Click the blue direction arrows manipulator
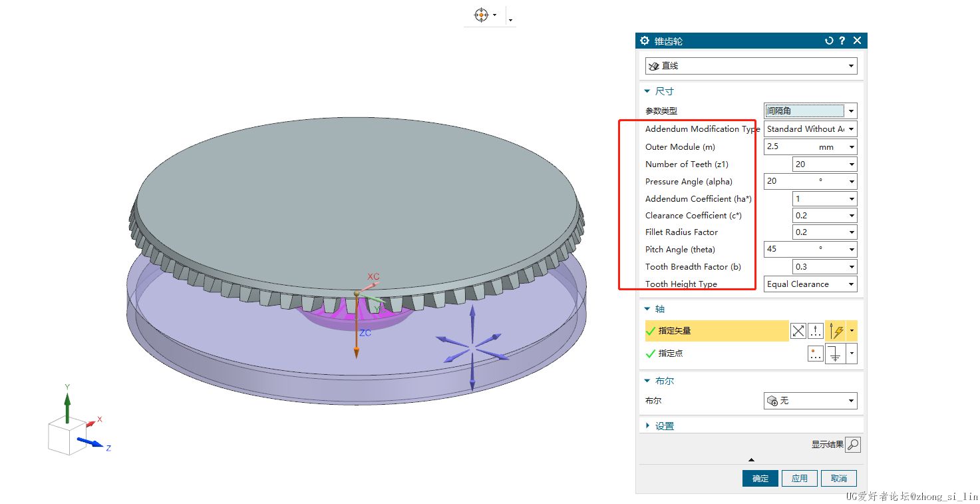980x504 pixels. pyautogui.click(x=472, y=348)
